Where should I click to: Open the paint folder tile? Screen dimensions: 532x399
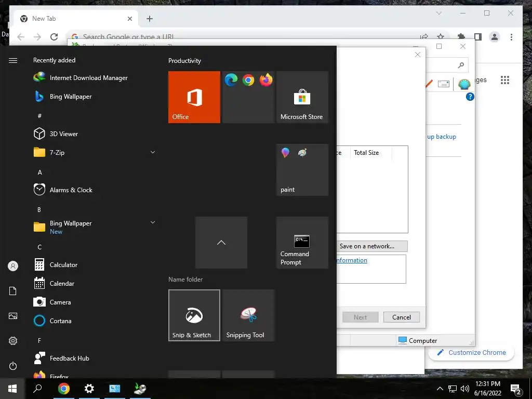click(302, 170)
